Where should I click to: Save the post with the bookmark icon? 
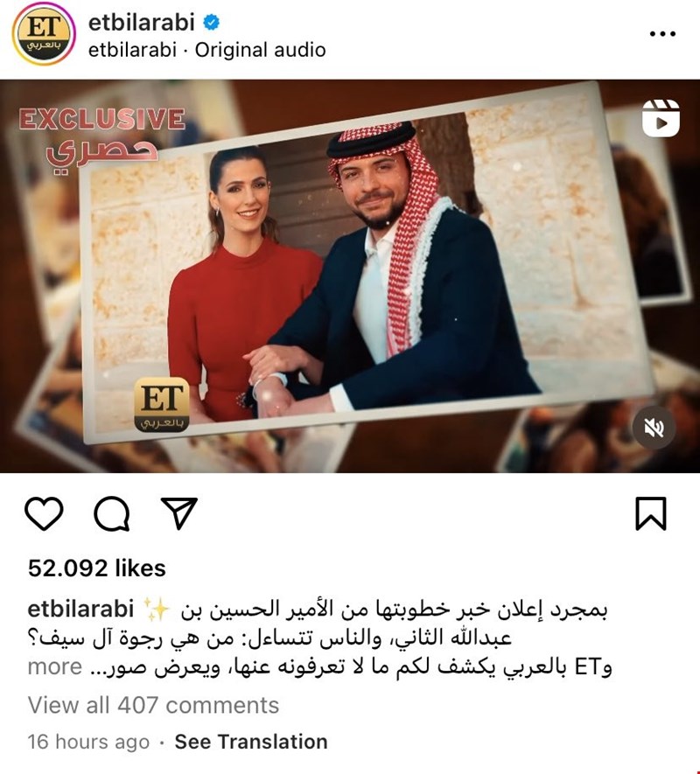(651, 513)
